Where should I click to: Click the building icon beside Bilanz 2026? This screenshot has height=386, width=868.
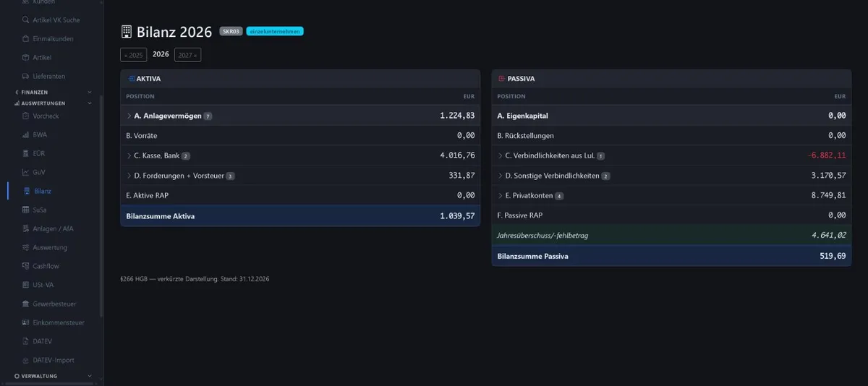[x=127, y=32]
